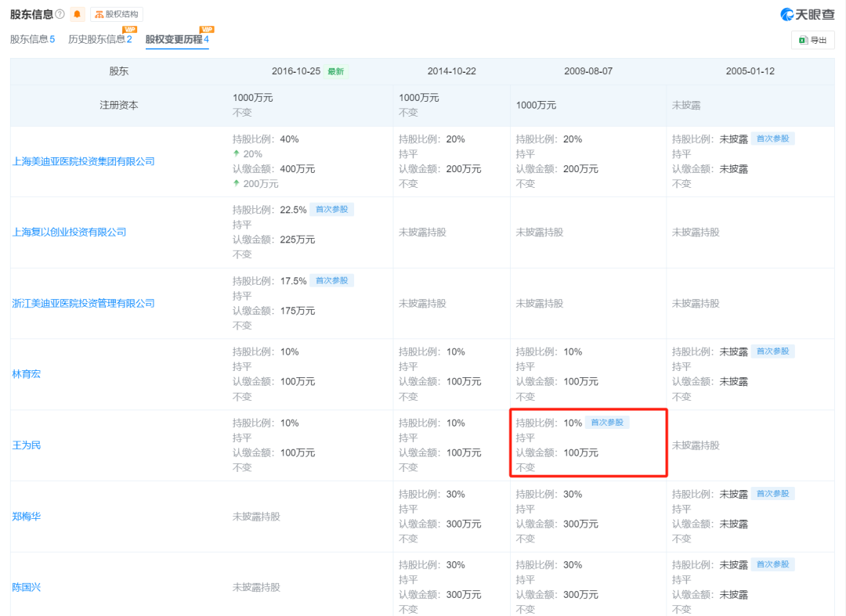The height and width of the screenshot is (616, 846).
Task: Click shareholder name 王为民
Action: click(x=26, y=445)
